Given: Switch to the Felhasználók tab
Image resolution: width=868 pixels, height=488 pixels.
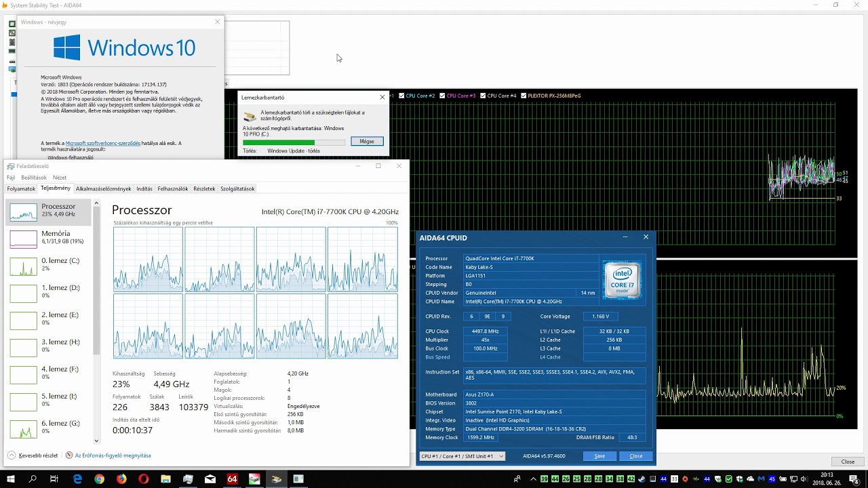Looking at the screenshot, I should tap(173, 189).
